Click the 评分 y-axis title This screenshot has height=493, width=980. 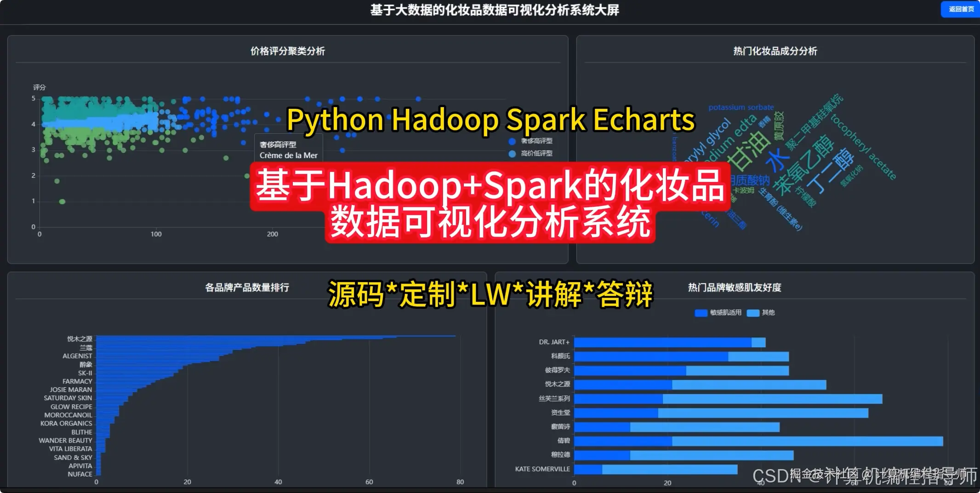40,87
